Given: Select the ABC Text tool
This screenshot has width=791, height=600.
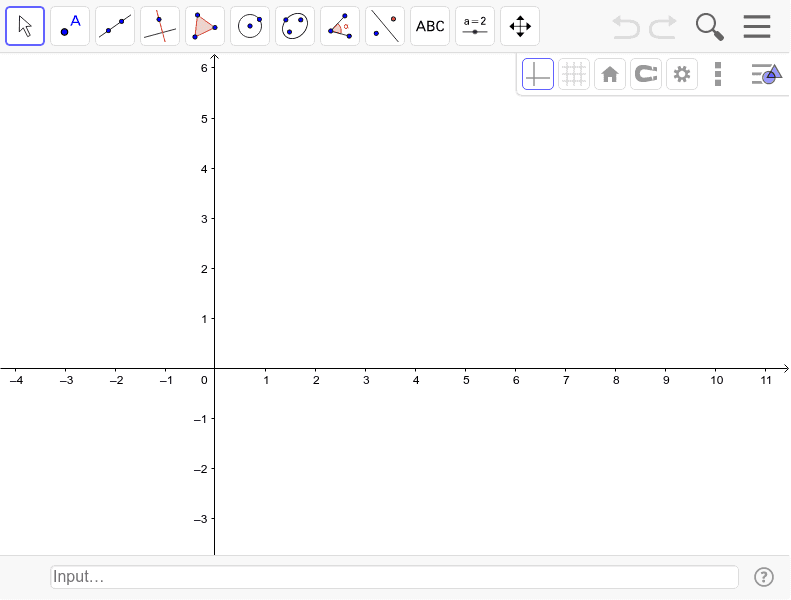Looking at the screenshot, I should coord(430,26).
